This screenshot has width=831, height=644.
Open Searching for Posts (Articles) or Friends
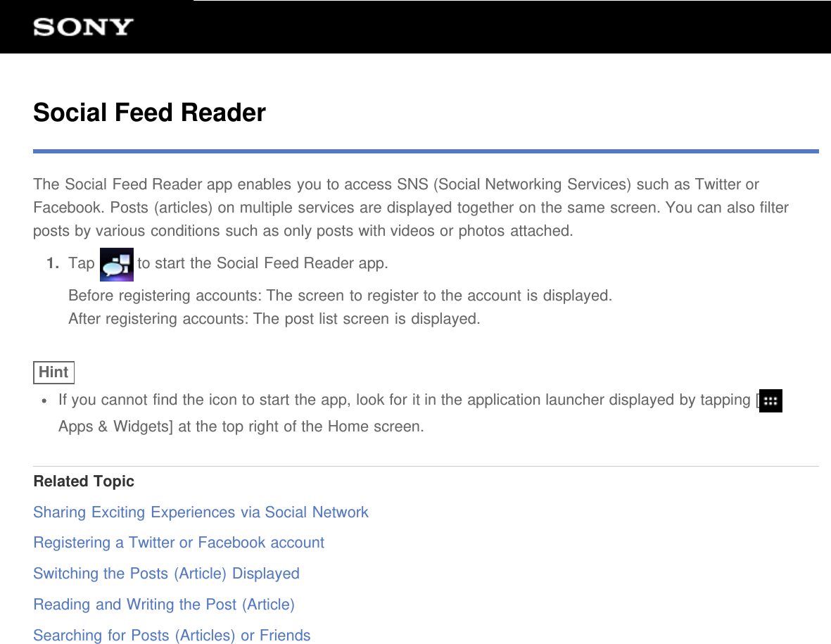[x=172, y=635]
